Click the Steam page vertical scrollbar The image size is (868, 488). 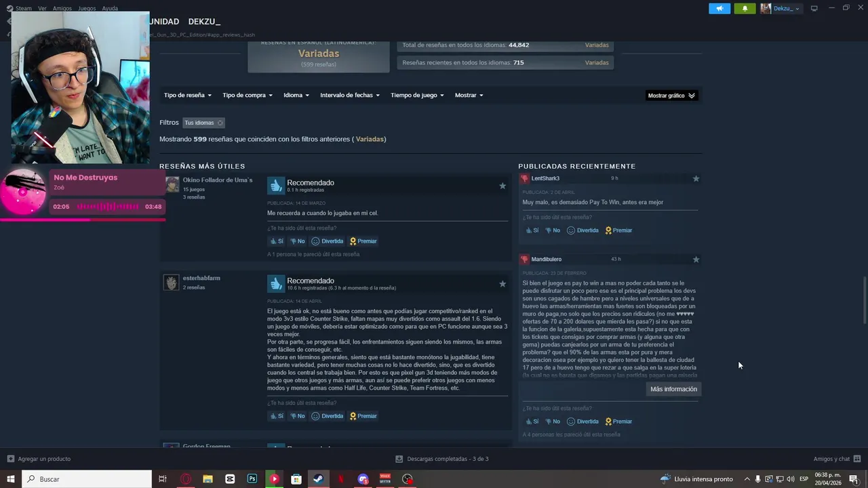click(864, 301)
